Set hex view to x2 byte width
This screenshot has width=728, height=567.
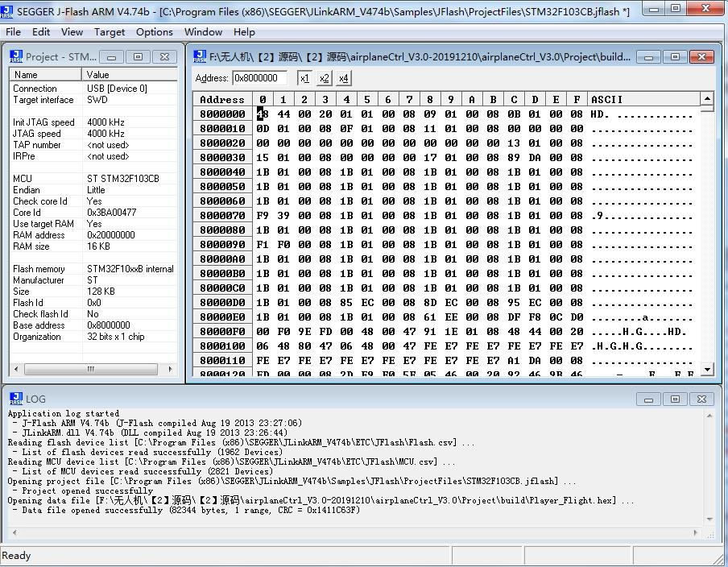(x=324, y=78)
